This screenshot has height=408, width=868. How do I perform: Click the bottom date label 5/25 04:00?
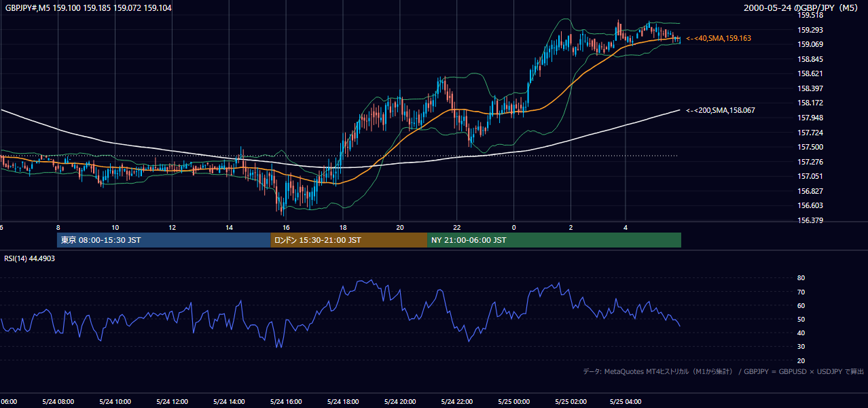pyautogui.click(x=627, y=402)
